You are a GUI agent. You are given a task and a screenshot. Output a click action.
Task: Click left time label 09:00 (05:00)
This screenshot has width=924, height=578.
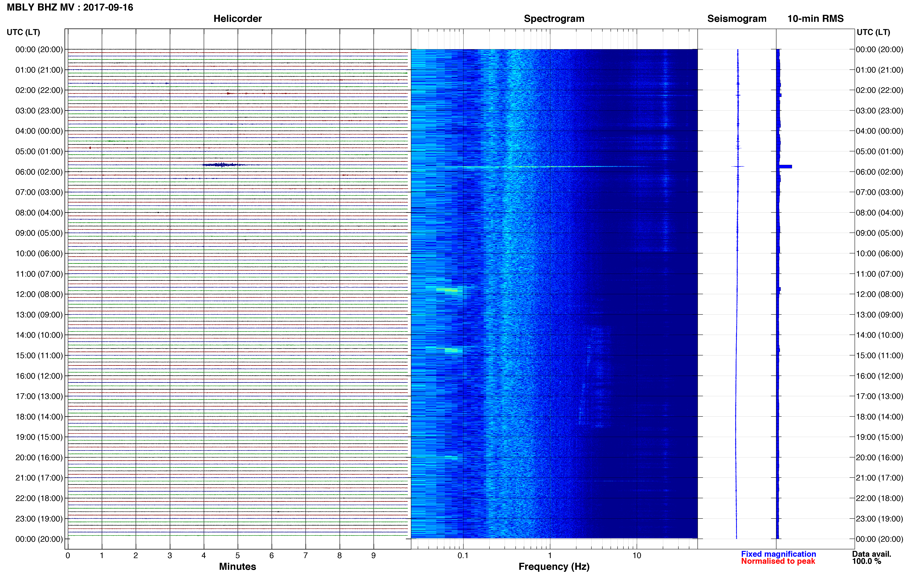point(39,233)
